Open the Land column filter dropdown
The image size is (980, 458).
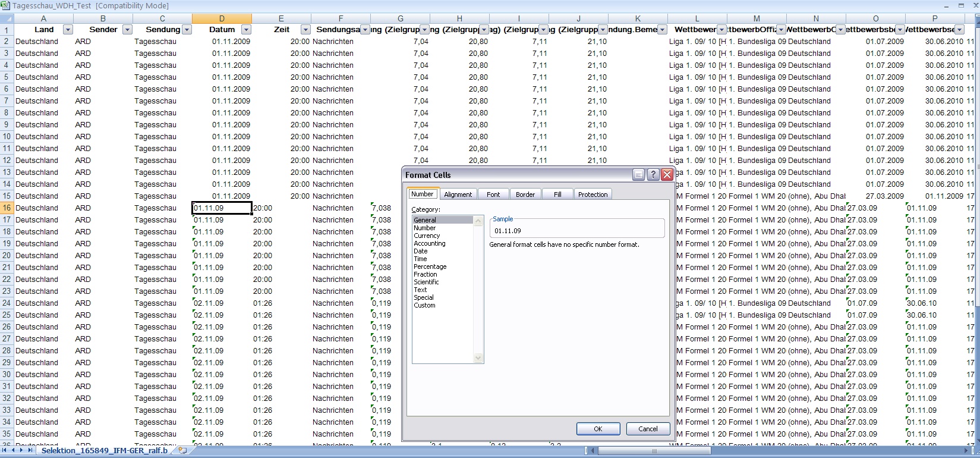[x=68, y=29]
